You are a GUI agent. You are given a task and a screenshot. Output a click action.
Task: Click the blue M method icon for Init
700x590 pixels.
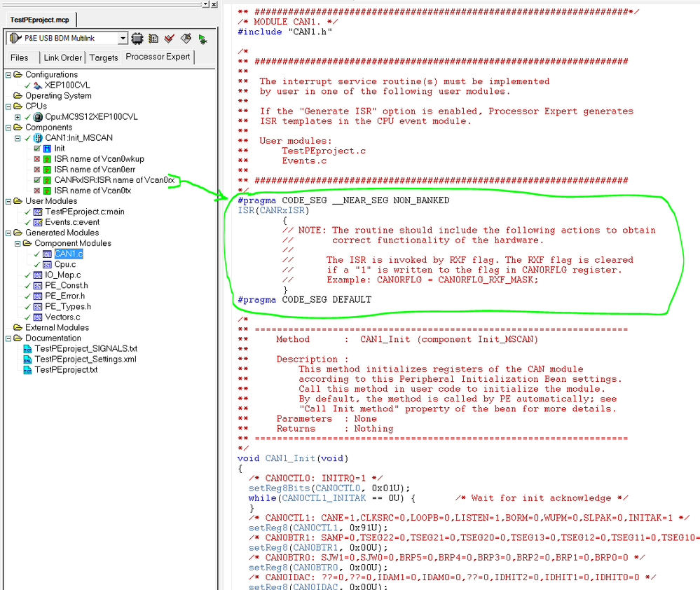pyautogui.click(x=47, y=149)
